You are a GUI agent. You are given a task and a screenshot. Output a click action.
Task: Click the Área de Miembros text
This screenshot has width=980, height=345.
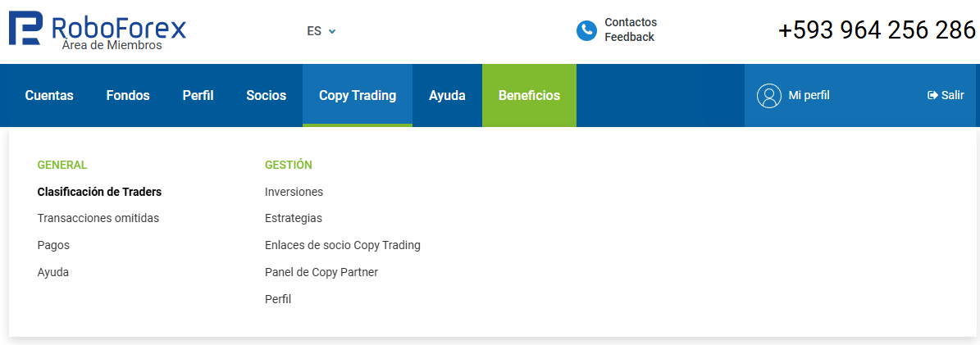tap(112, 45)
